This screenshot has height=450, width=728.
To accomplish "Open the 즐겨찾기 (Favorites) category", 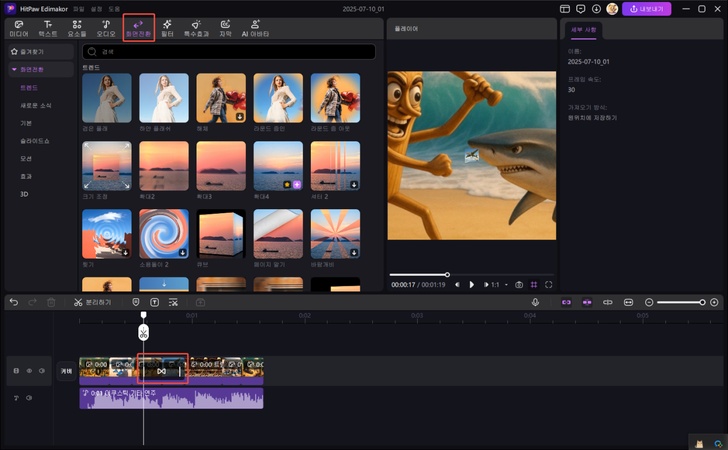I will [41, 52].
